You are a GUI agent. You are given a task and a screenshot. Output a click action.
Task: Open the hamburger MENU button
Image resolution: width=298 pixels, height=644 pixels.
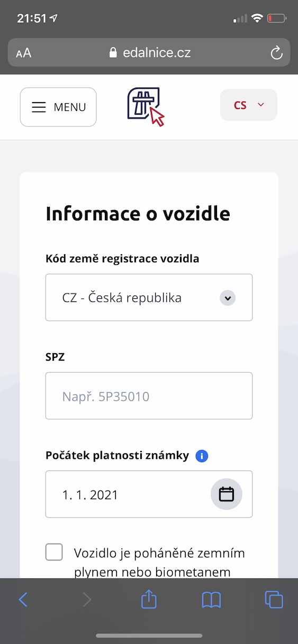click(x=58, y=107)
